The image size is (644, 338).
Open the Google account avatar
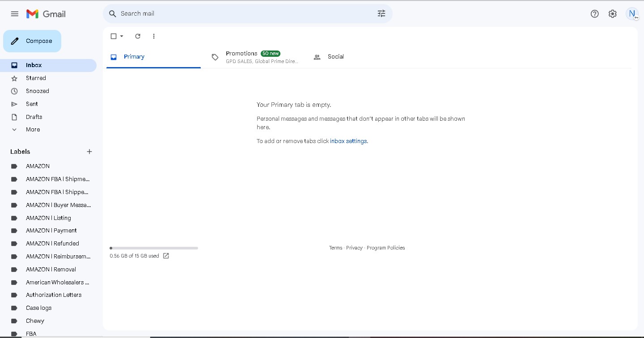pos(632,14)
